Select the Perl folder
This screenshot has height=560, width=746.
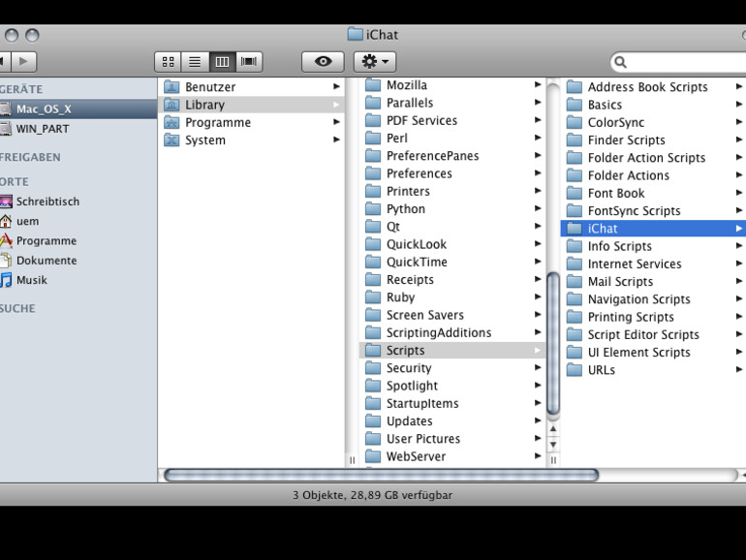452,138
